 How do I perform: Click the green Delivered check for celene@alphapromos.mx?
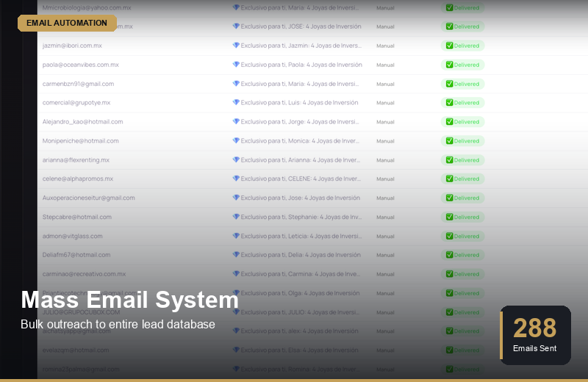tap(449, 179)
